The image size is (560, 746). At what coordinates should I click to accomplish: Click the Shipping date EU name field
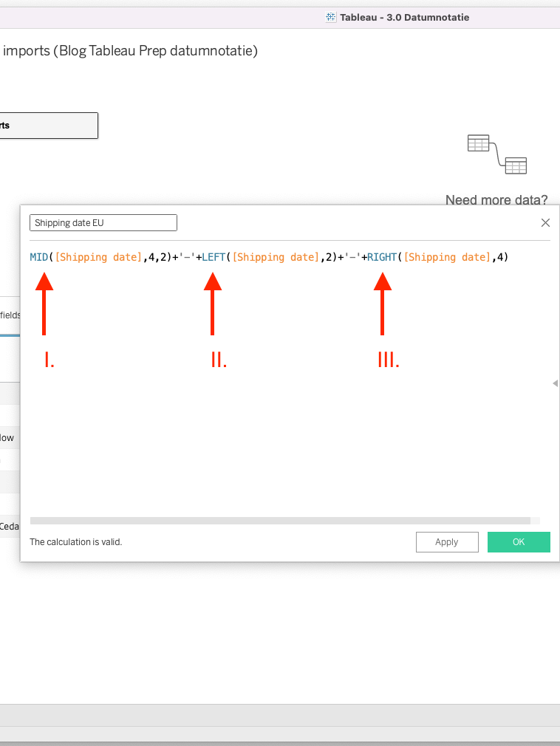coord(103,223)
